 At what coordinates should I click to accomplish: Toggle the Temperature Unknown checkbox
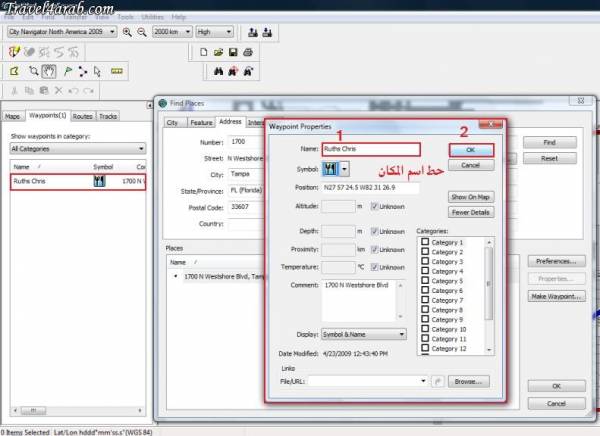374,267
